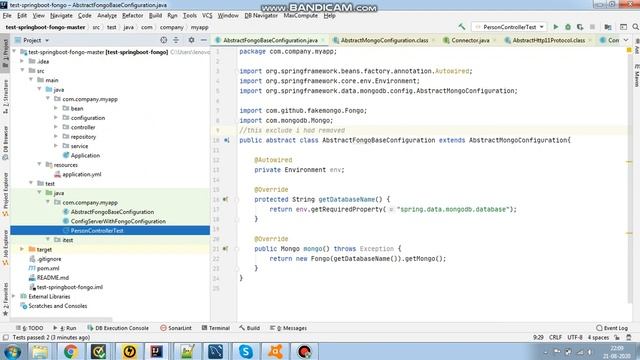
Task: Click the override gutter icon beside getDatabaseName
Action: point(225,199)
